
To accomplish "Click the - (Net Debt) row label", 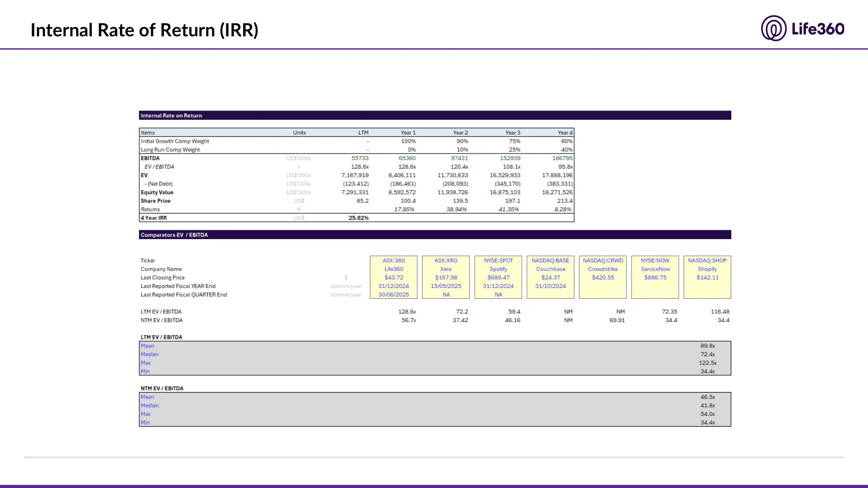I will (158, 184).
